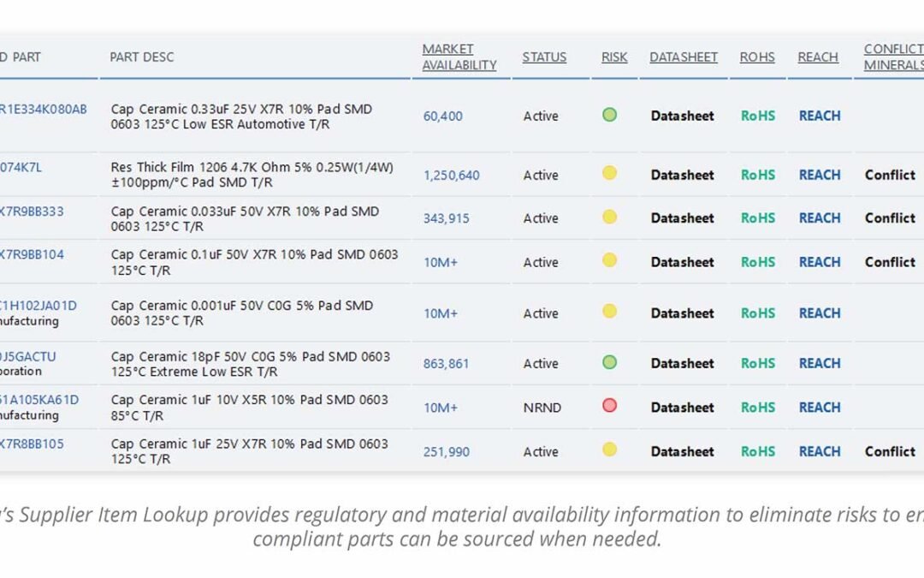The image size is (924, 578).
Task: Open part number link ending R1E334K080AB
Action: click(43, 109)
